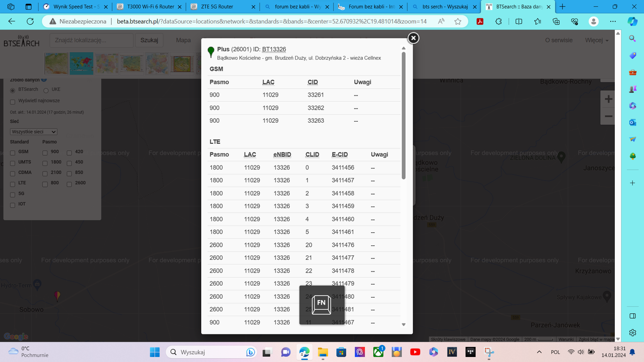Open the Copilot sidebar icon
Viewport: 644px width, 362px height.
point(632,22)
